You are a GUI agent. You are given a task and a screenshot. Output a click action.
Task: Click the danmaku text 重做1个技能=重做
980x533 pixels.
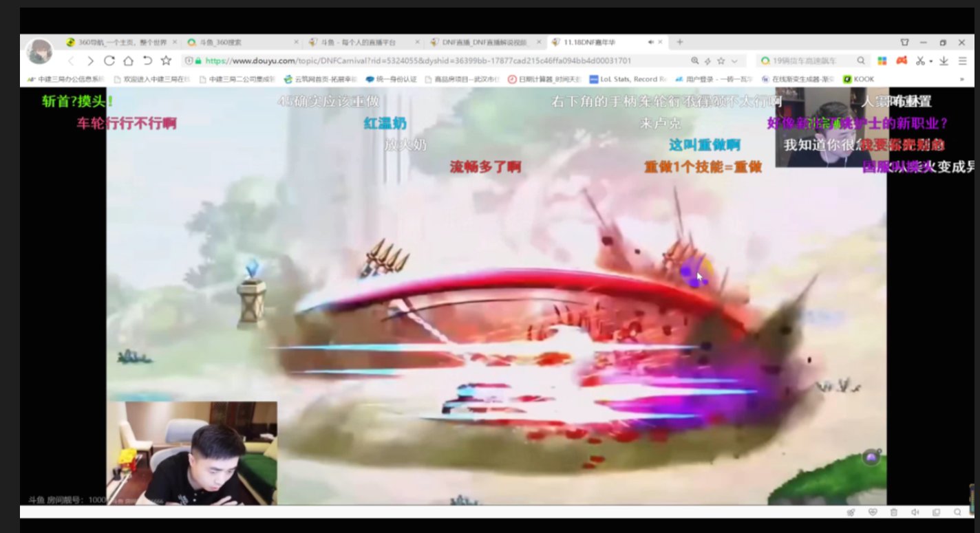[703, 166]
